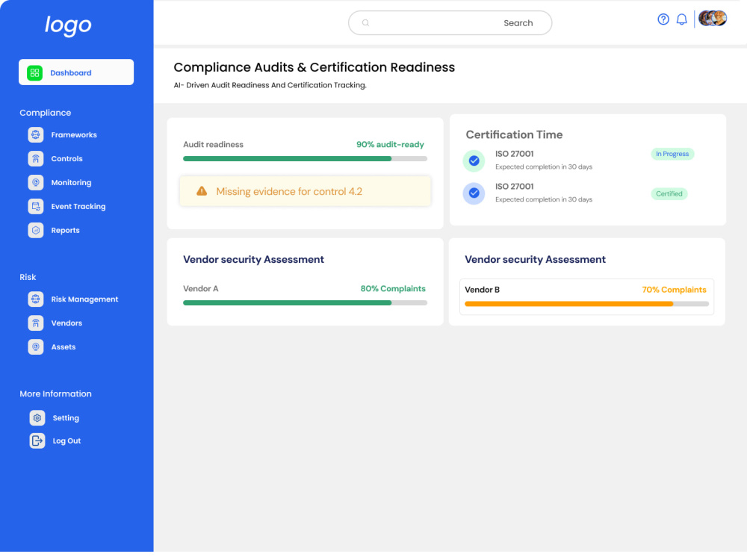Click the Assets sidebar icon
Image resolution: width=747 pixels, height=560 pixels.
click(x=36, y=346)
